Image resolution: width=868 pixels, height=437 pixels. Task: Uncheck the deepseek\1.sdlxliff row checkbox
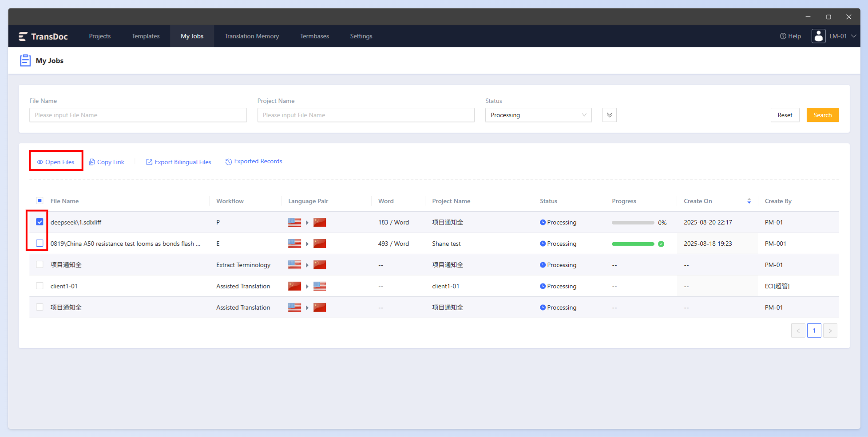click(40, 222)
